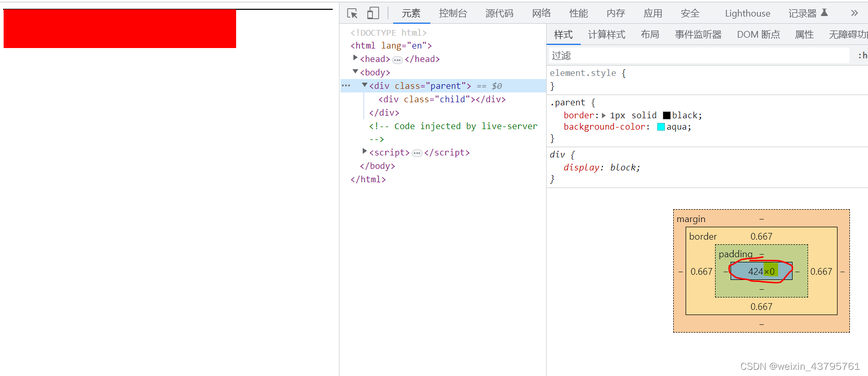
Task: Select the 布局 sidebar tab
Action: pyautogui.click(x=650, y=35)
